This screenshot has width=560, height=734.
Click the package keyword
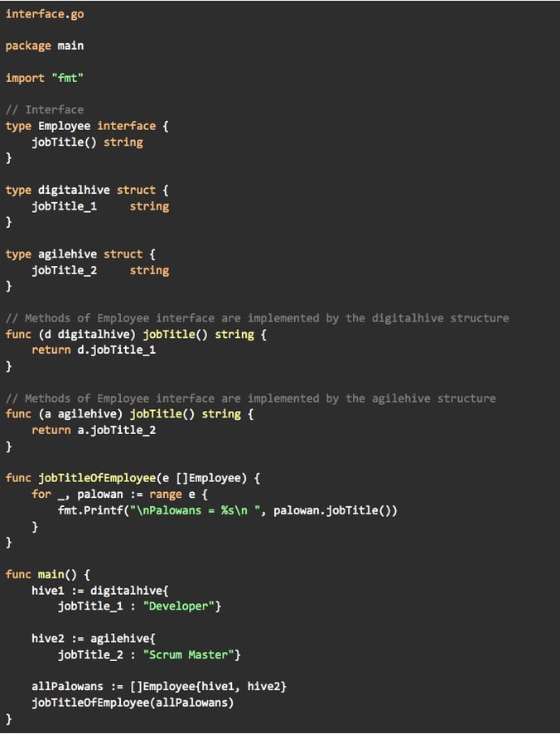[x=28, y=46]
